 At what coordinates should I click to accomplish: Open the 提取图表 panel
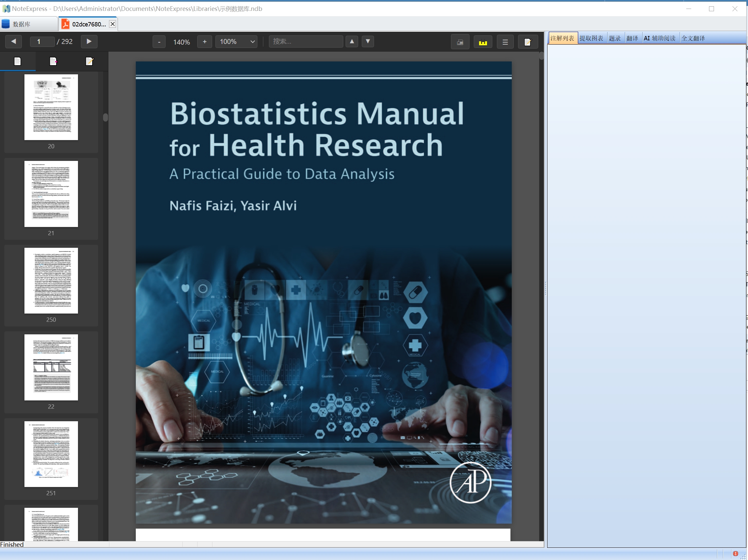(591, 38)
